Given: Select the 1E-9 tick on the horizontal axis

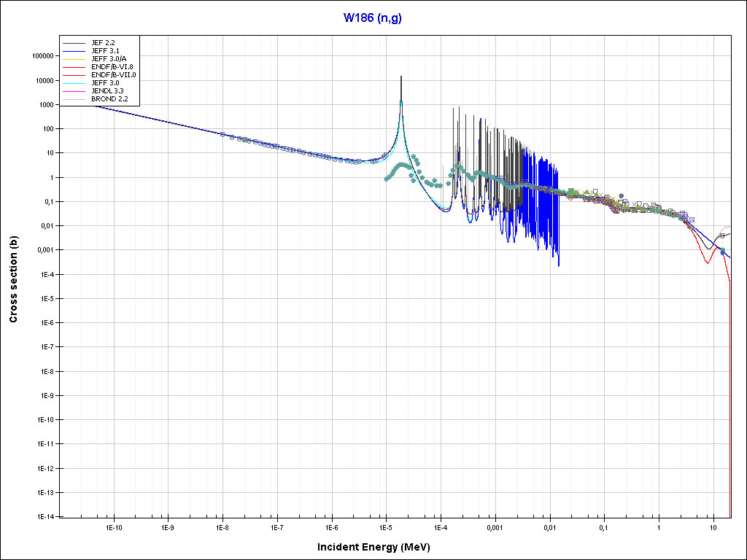Looking at the screenshot, I should coord(168,527).
